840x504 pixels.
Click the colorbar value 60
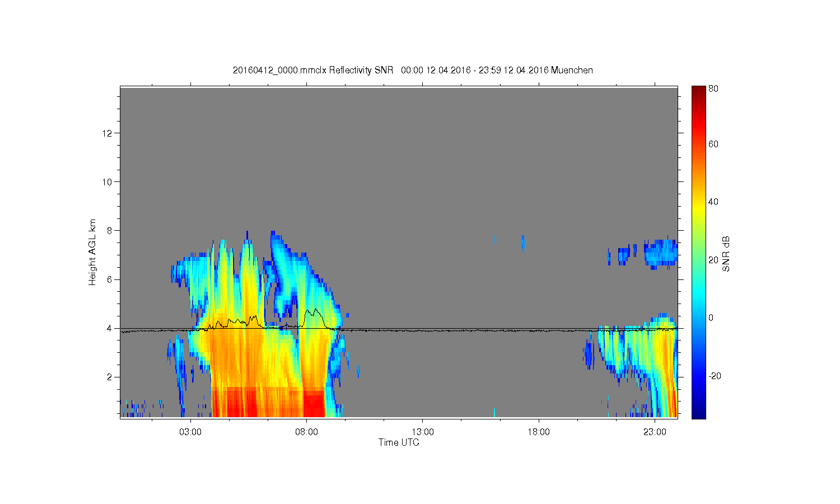[x=713, y=144]
